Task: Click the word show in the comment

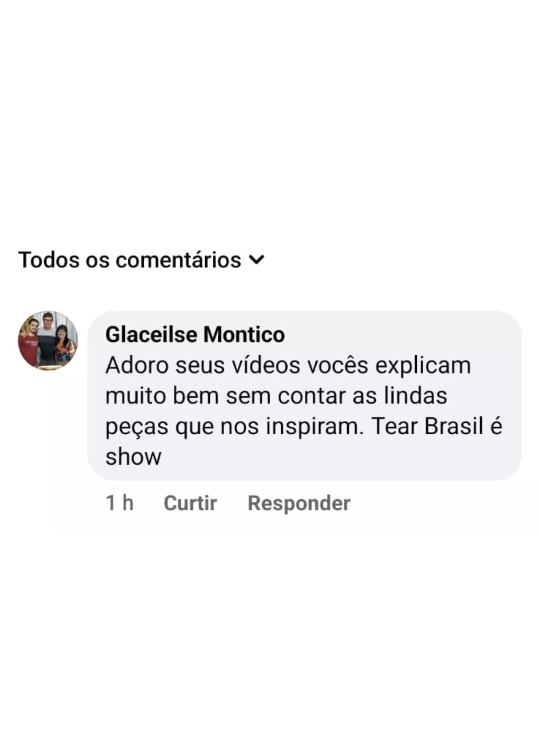Action: coord(133,457)
